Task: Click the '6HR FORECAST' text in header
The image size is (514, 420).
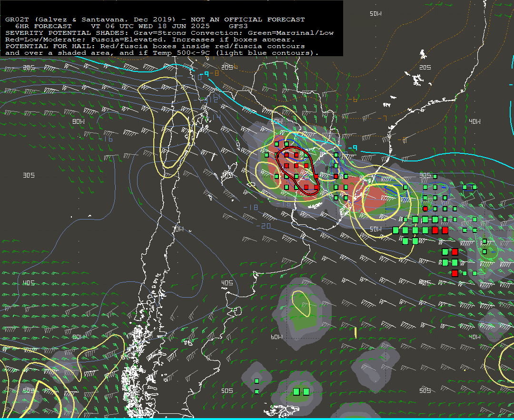Action: pyautogui.click(x=43, y=26)
